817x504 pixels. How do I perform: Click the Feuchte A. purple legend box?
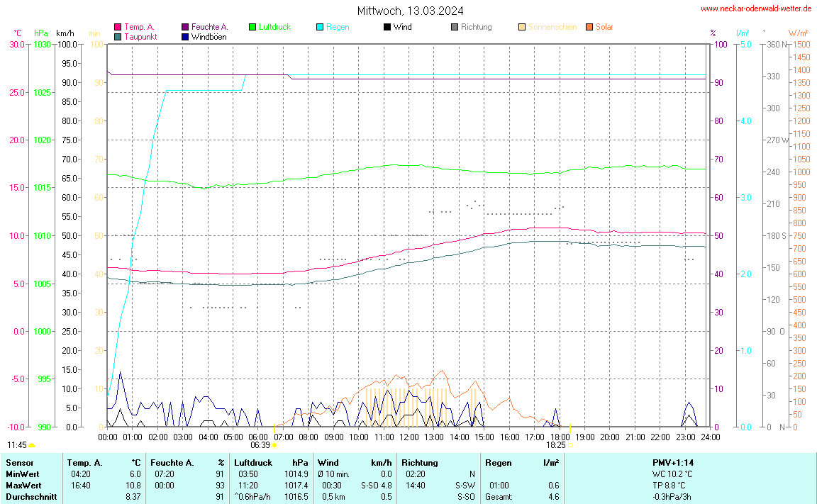185,27
